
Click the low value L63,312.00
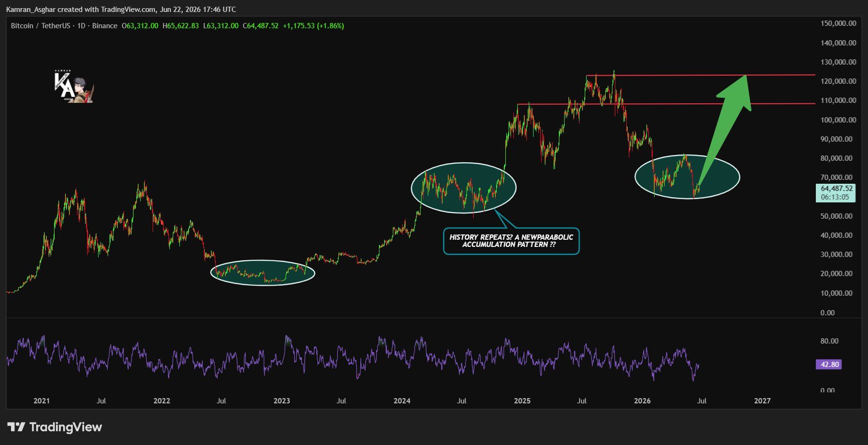[x=221, y=26]
